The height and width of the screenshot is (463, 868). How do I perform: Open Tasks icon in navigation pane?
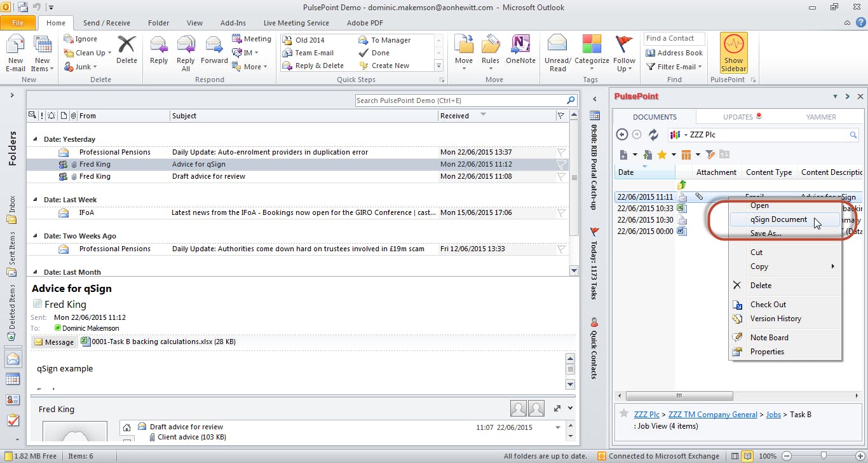coord(13,420)
